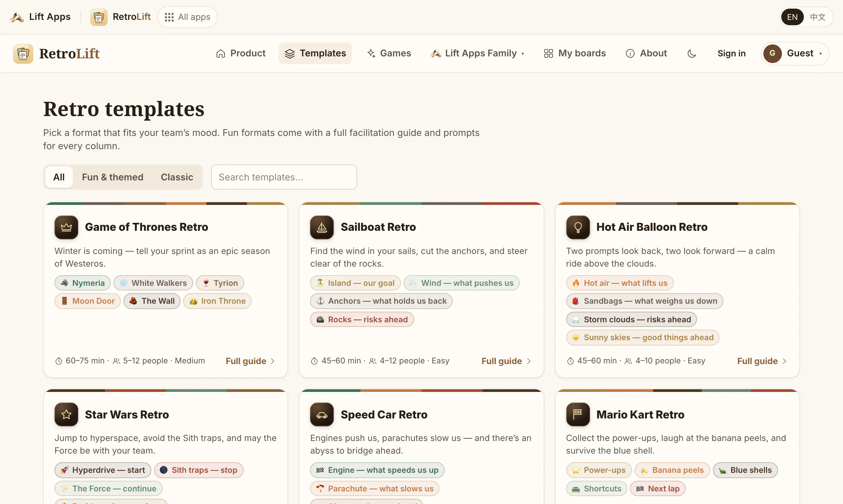Click Sign in
This screenshot has width=843, height=504.
coord(731,53)
